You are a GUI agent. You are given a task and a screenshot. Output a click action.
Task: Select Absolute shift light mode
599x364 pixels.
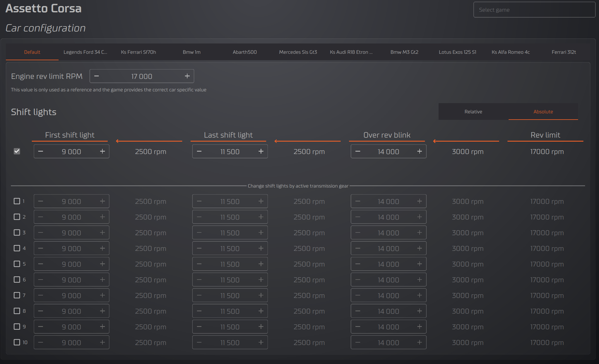point(543,112)
